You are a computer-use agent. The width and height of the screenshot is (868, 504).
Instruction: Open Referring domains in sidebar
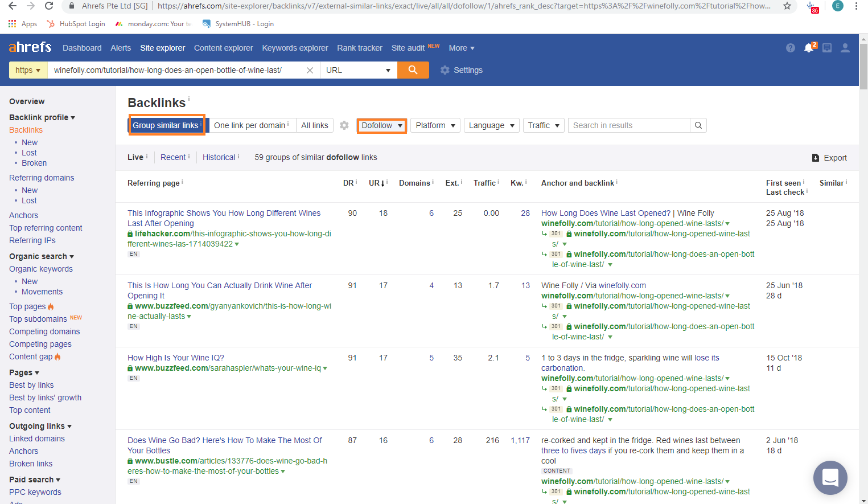[x=42, y=178]
